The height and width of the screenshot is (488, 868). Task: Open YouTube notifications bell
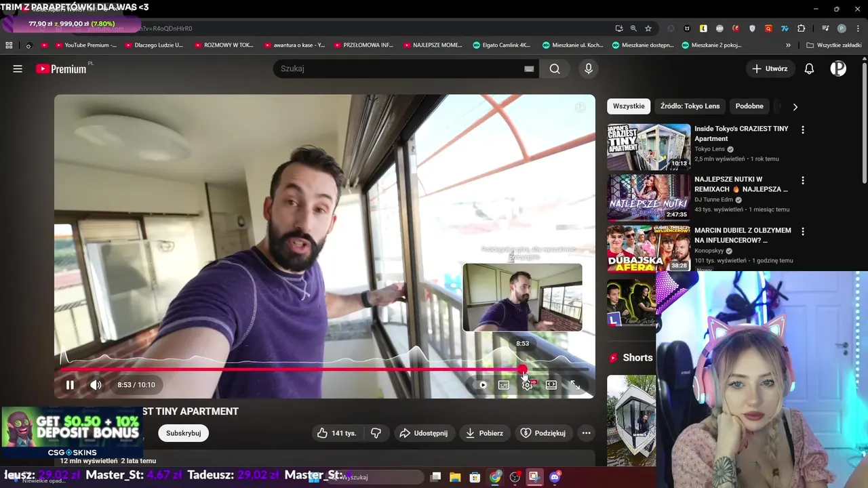coord(809,68)
